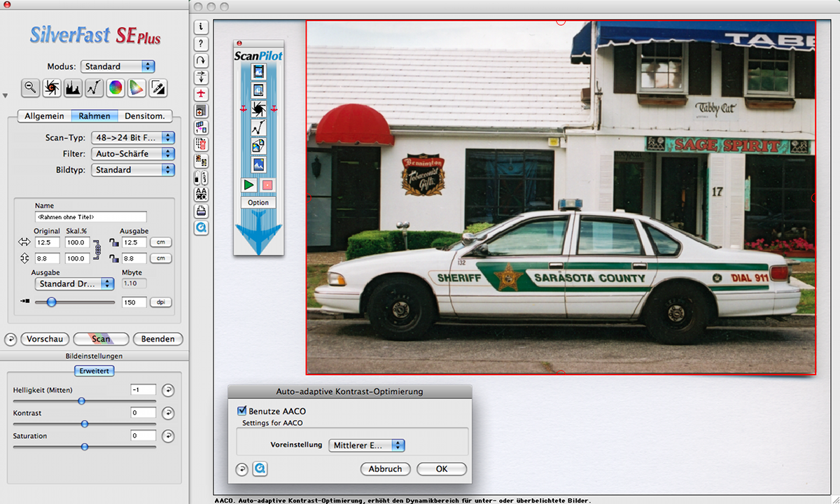Click the Kontrast slider handle
This screenshot has width=840, height=504.
click(x=85, y=423)
